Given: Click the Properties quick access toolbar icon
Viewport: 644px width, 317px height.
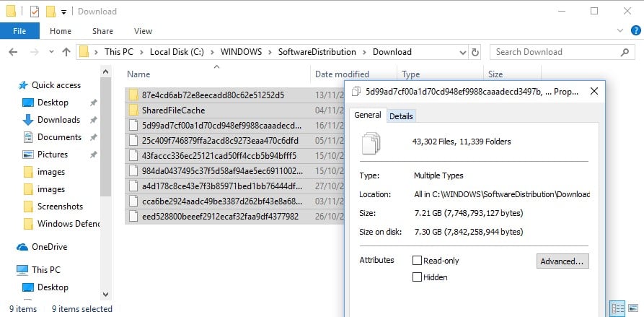Looking at the screenshot, I should point(35,12).
